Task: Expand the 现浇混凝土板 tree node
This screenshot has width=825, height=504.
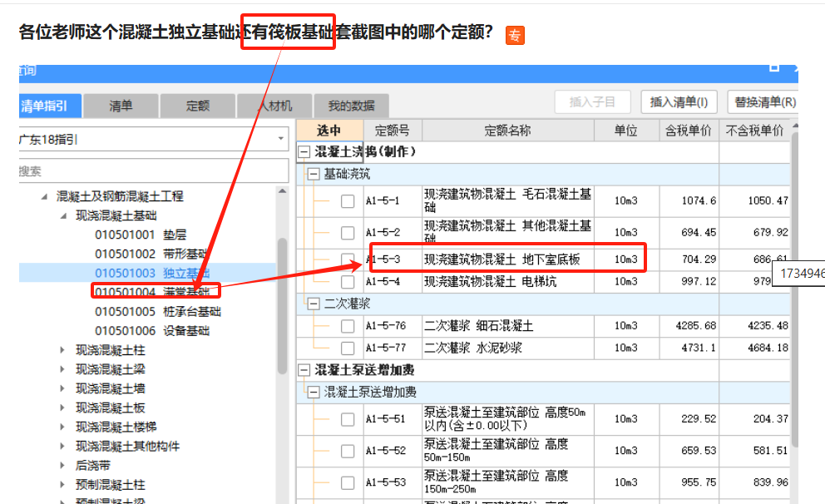Action: coord(62,408)
